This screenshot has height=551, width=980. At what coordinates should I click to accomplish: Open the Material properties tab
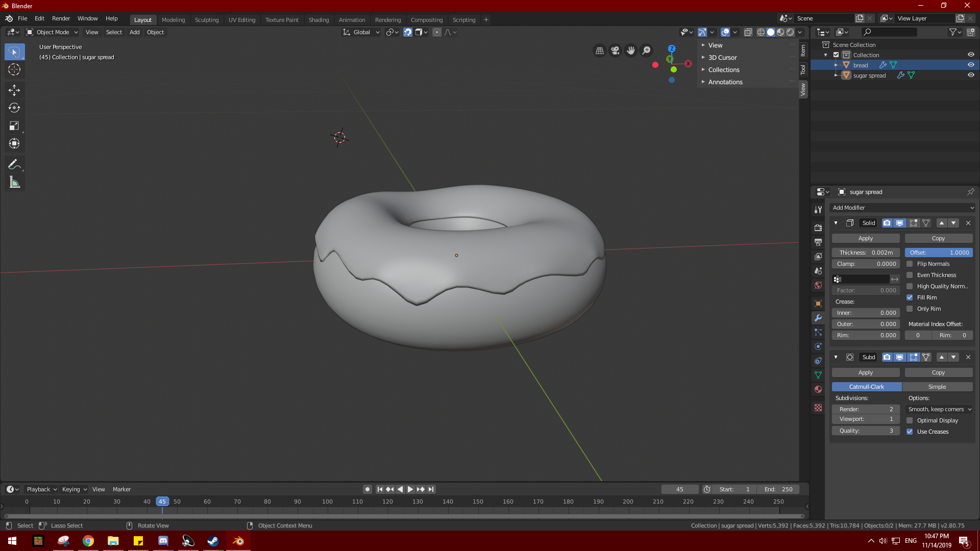point(818,389)
